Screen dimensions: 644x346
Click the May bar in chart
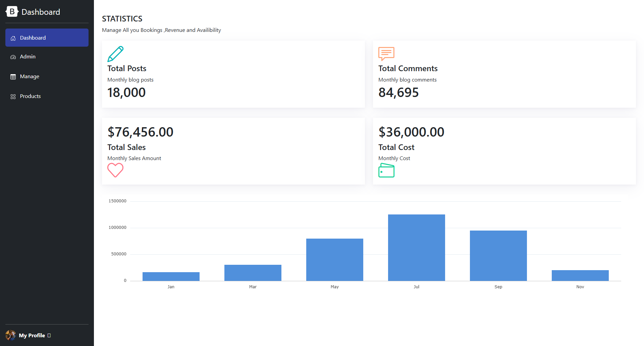335,260
